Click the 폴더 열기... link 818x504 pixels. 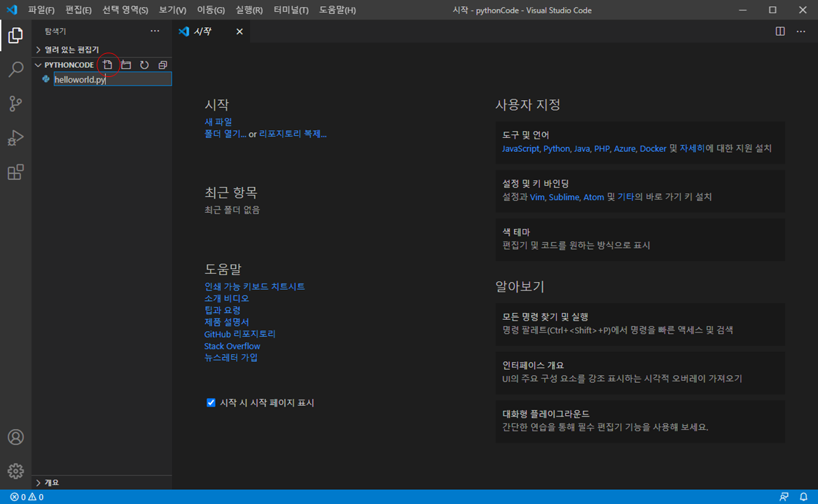[226, 134]
